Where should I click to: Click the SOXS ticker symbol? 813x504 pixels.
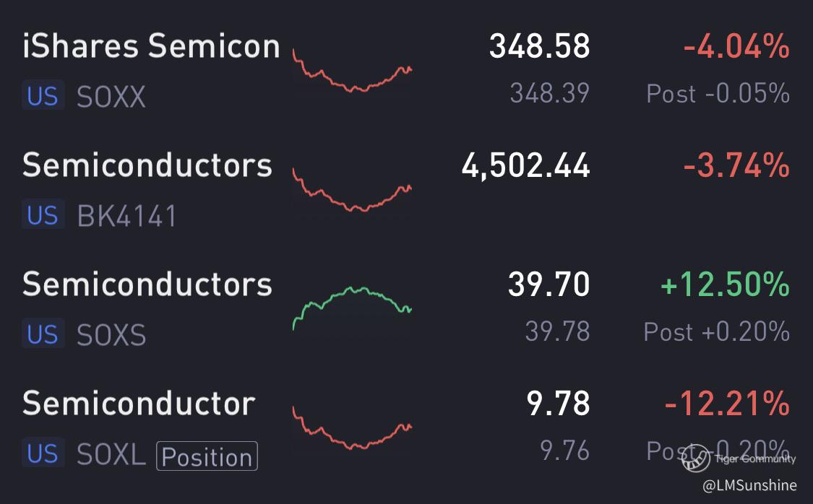(111, 334)
